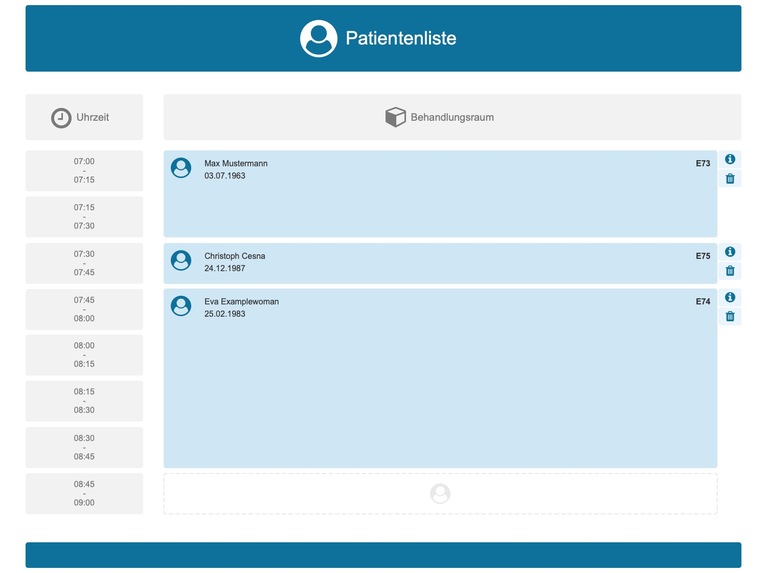The width and height of the screenshot is (767, 573).
Task: Open info for Christoph Cesna
Action: tap(730, 252)
